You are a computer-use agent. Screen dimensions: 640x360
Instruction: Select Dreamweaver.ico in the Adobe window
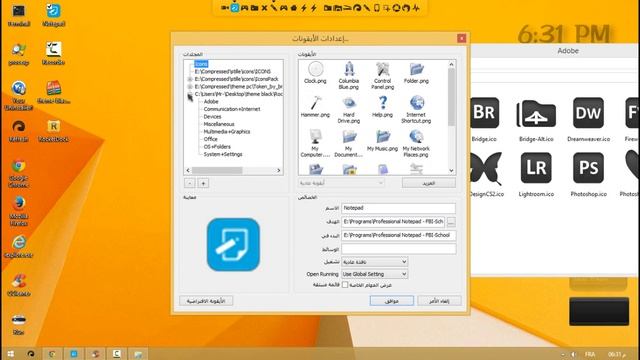pos(588,120)
